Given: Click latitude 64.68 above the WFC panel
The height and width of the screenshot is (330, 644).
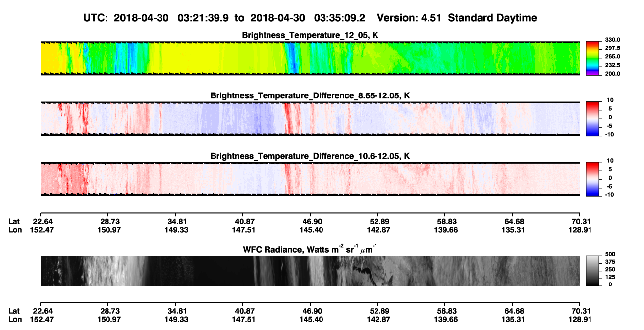Looking at the screenshot, I should [x=515, y=222].
